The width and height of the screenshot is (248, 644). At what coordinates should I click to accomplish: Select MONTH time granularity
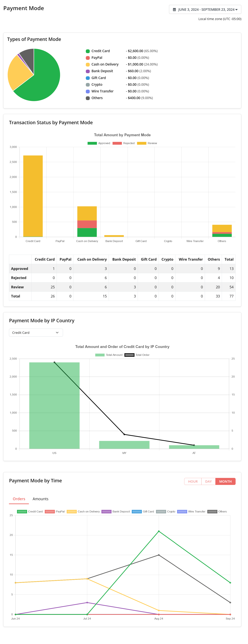[x=225, y=481]
